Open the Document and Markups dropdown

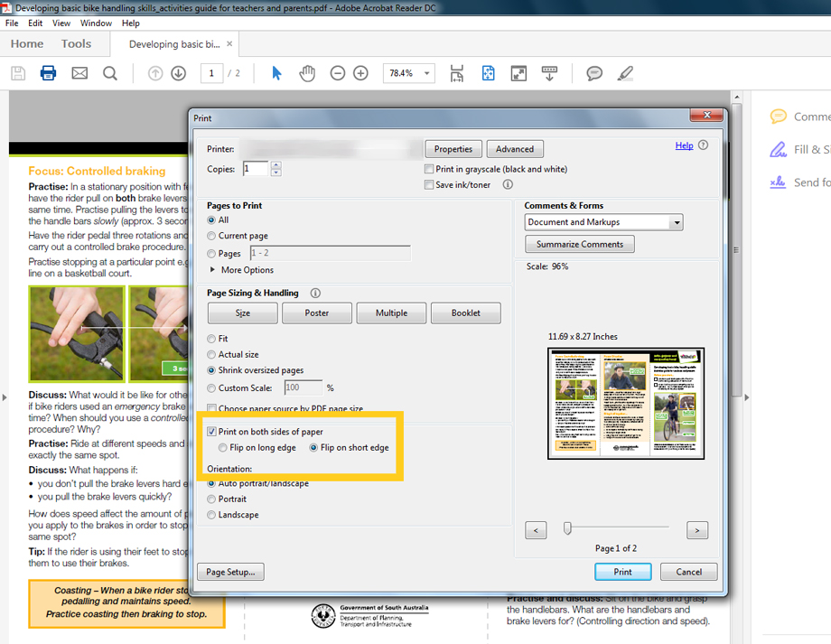tap(677, 222)
